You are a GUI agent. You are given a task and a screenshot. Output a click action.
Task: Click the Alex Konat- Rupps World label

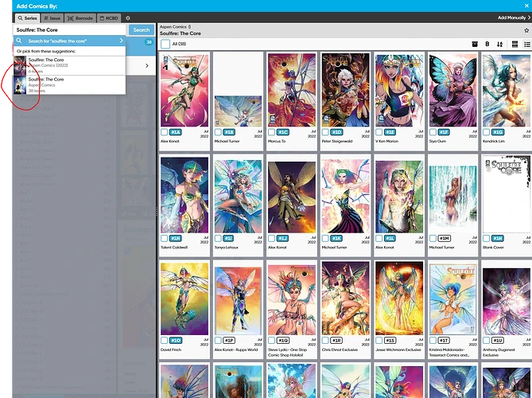tap(236, 349)
